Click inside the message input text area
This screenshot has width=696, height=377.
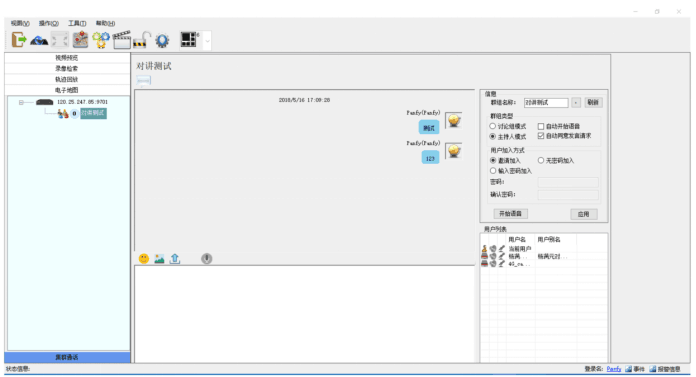[304, 314]
